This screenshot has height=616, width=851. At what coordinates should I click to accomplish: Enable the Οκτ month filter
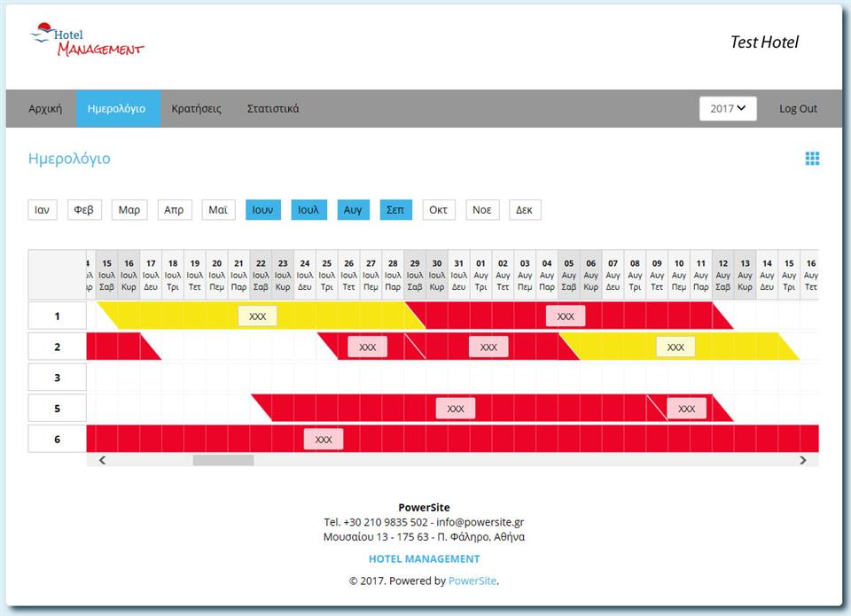[x=438, y=210]
